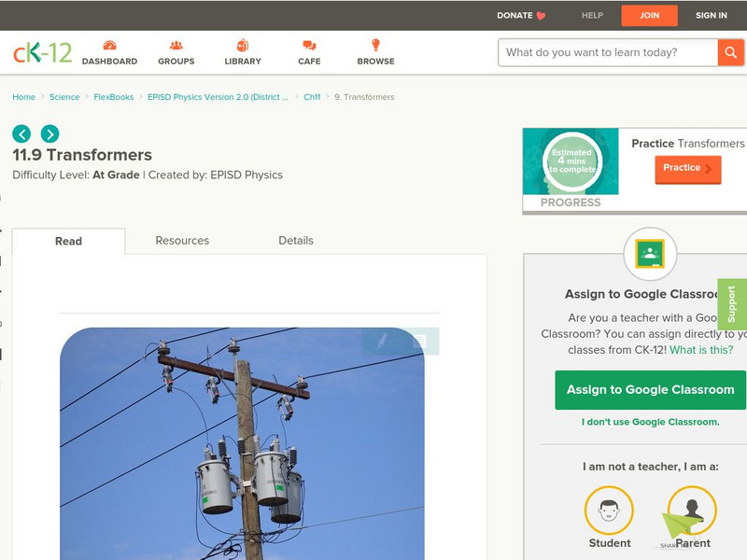Open the Groups people icon
Image resolution: width=747 pixels, height=560 pixels.
[x=176, y=45]
